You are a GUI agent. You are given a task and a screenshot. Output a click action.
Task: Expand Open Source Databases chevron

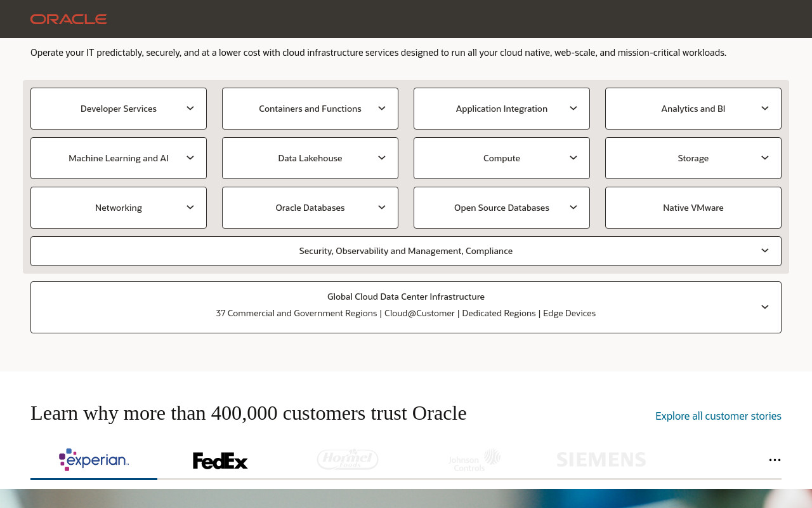(573, 208)
